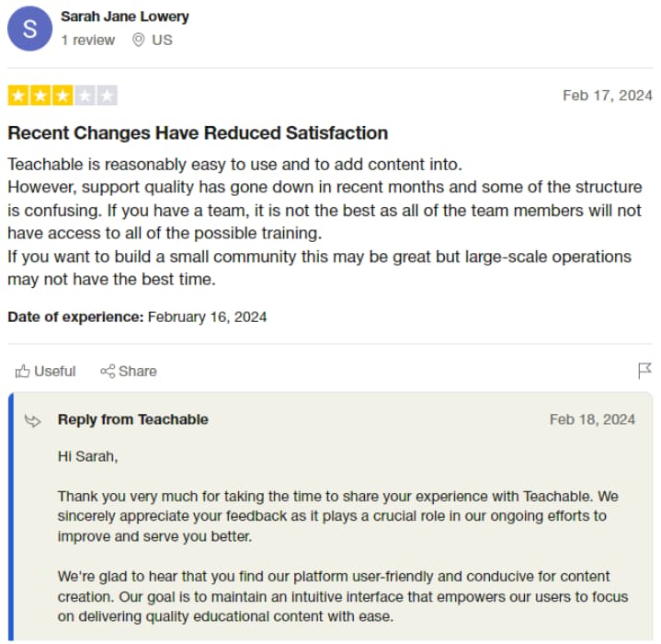This screenshot has height=644, width=661.
Task: Click the third yellow star
Action: pos(63,96)
